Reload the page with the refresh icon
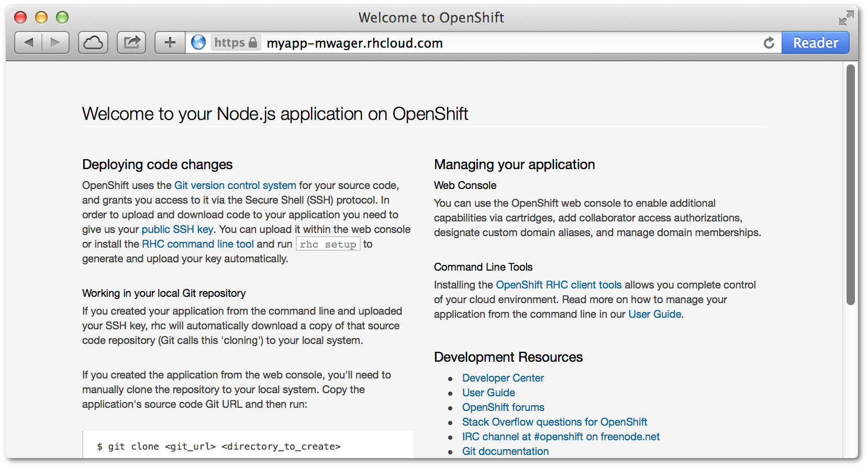The image size is (868, 468). 769,43
